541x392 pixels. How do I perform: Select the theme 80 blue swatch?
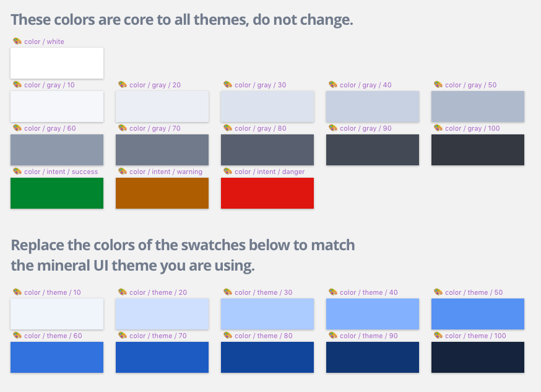(267, 357)
